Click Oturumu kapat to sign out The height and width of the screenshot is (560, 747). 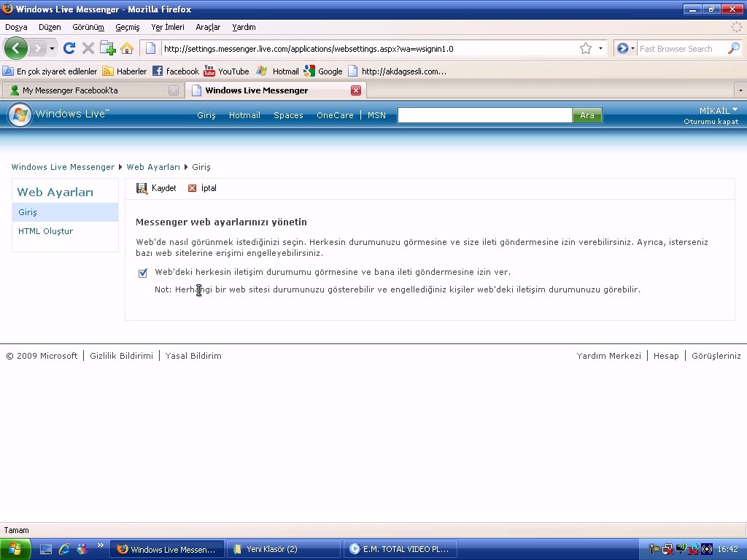point(711,122)
